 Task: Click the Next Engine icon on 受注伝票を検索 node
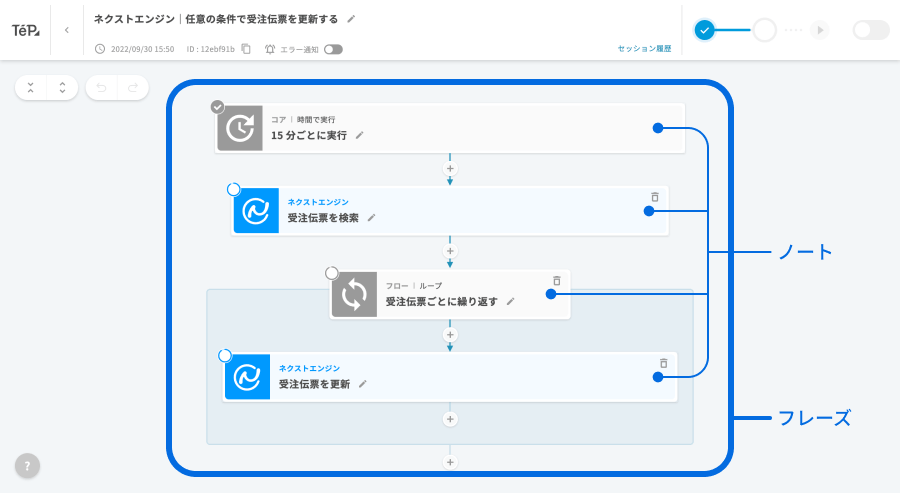[x=256, y=210]
